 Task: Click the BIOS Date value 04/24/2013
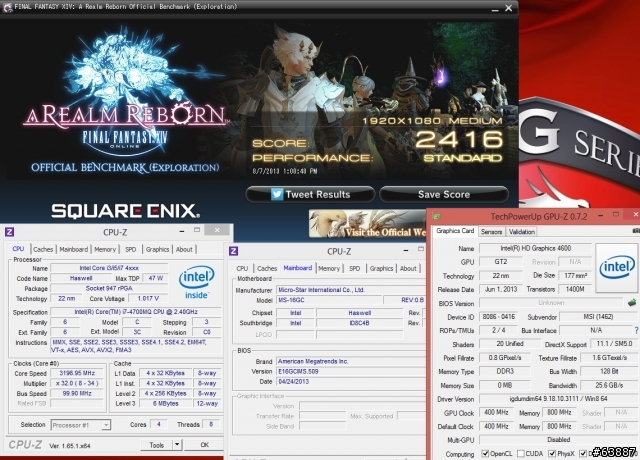click(x=351, y=382)
